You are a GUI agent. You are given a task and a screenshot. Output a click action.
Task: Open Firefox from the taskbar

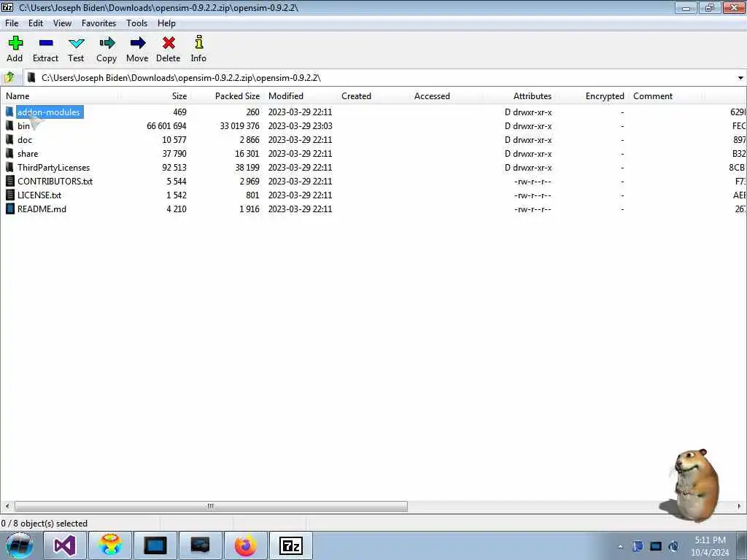pos(245,545)
